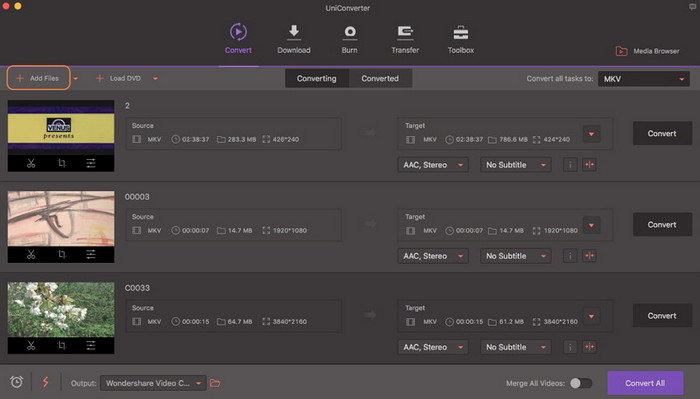Open the Download section
Screen dimensions: 700x399
click(294, 39)
